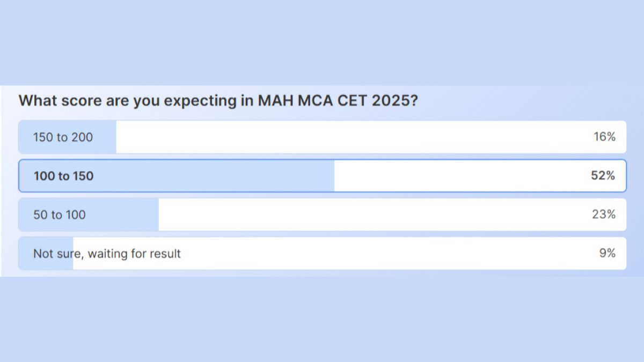Select "Not sure, waiting for result" answer text

(107, 254)
